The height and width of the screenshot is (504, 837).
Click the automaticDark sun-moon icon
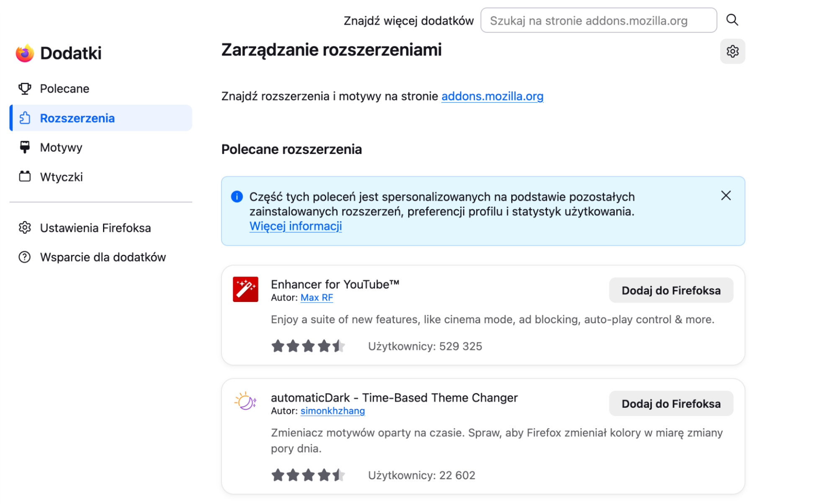[x=245, y=401]
